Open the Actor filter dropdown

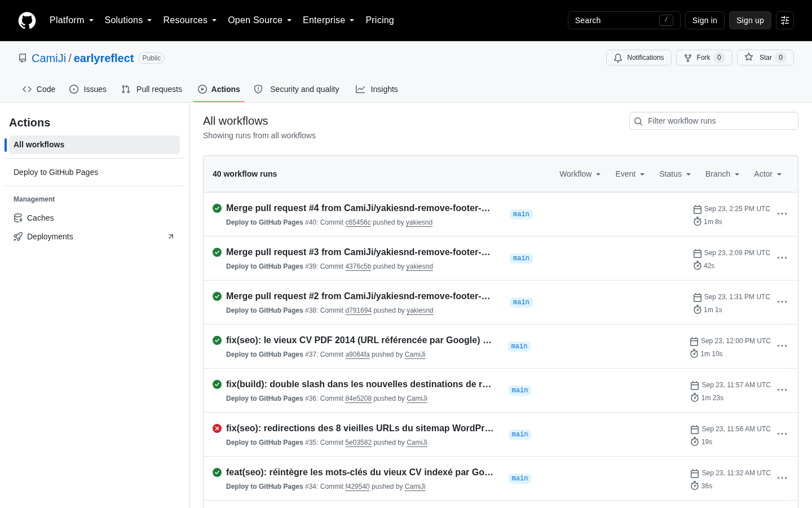[x=768, y=174]
